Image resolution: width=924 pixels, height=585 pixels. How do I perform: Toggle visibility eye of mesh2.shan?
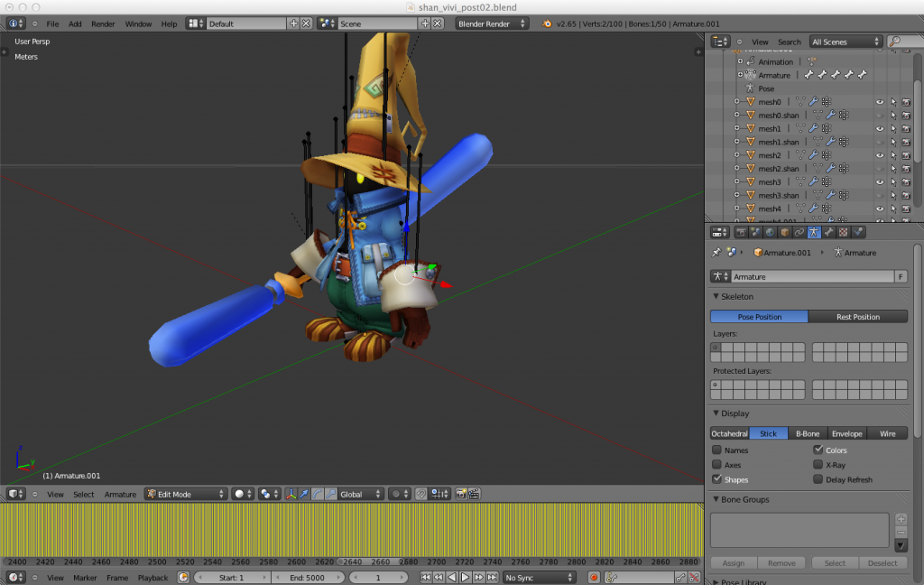(x=880, y=169)
